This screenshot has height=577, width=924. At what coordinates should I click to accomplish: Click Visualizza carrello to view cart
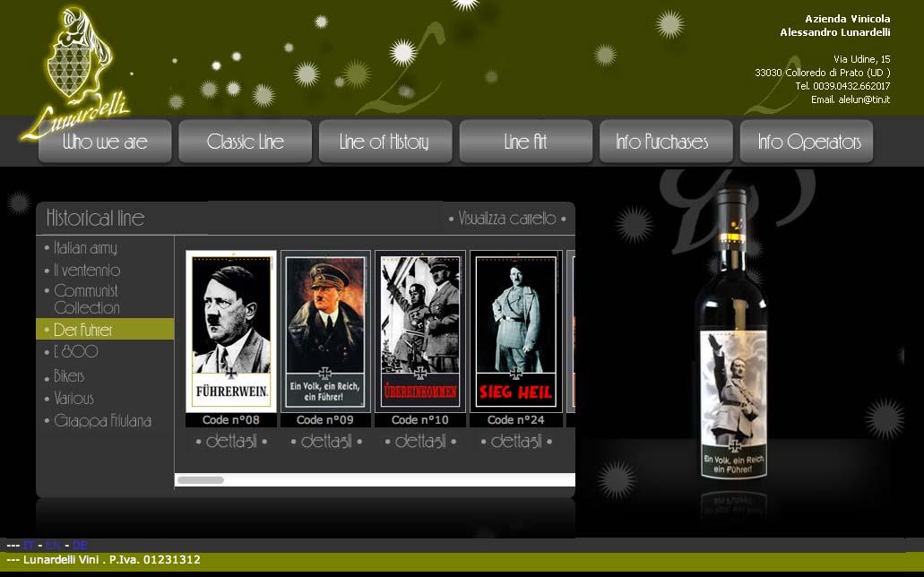tap(506, 219)
